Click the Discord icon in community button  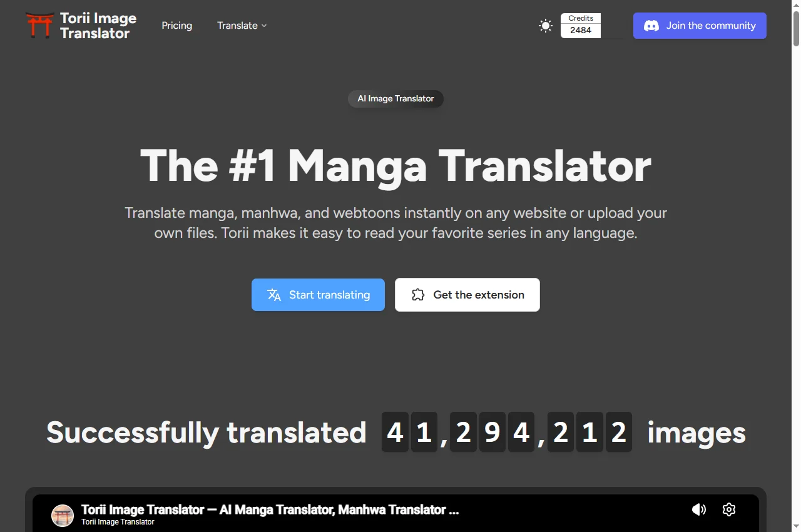coord(651,26)
